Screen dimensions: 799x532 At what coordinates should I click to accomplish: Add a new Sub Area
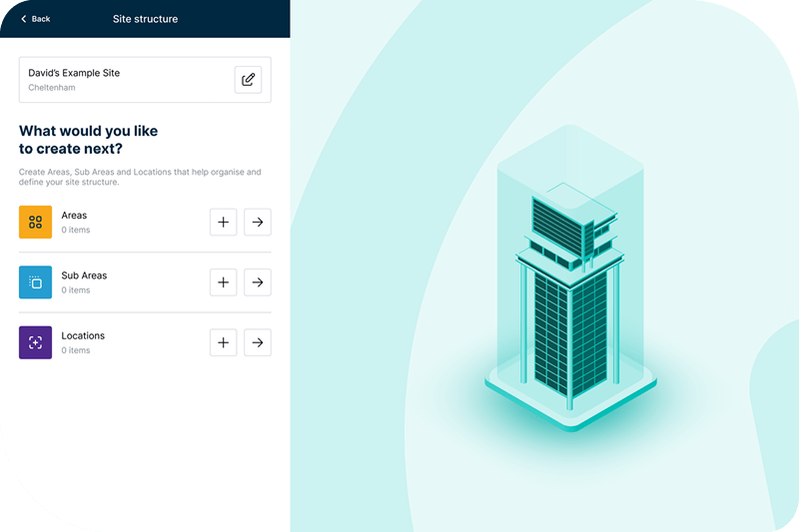point(223,282)
